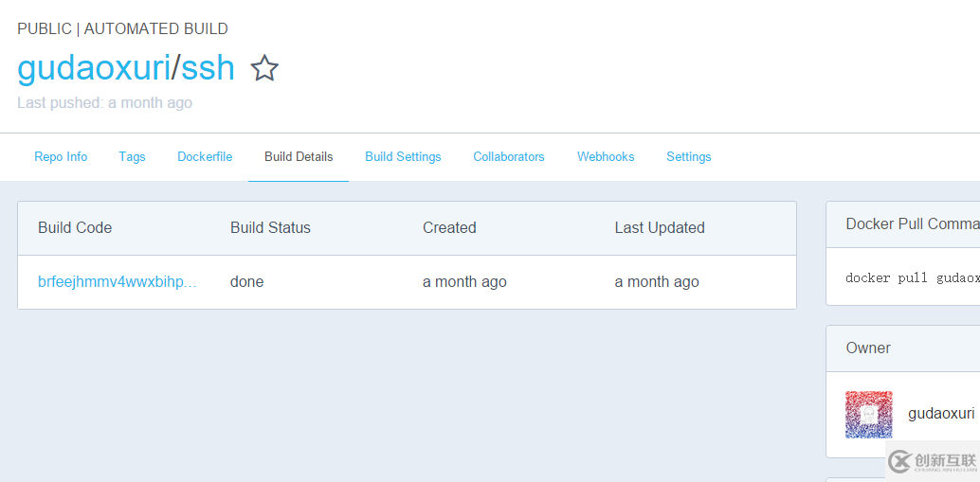Switch to the Webhooks tab
980x482 pixels.
(x=606, y=156)
